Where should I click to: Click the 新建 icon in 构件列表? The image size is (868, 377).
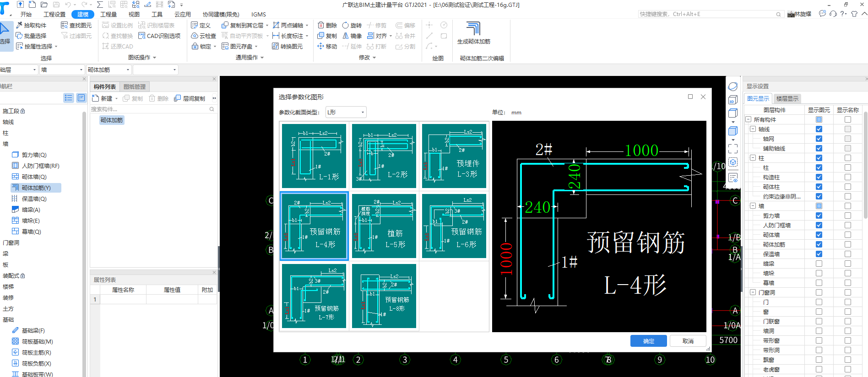pyautogui.click(x=96, y=98)
